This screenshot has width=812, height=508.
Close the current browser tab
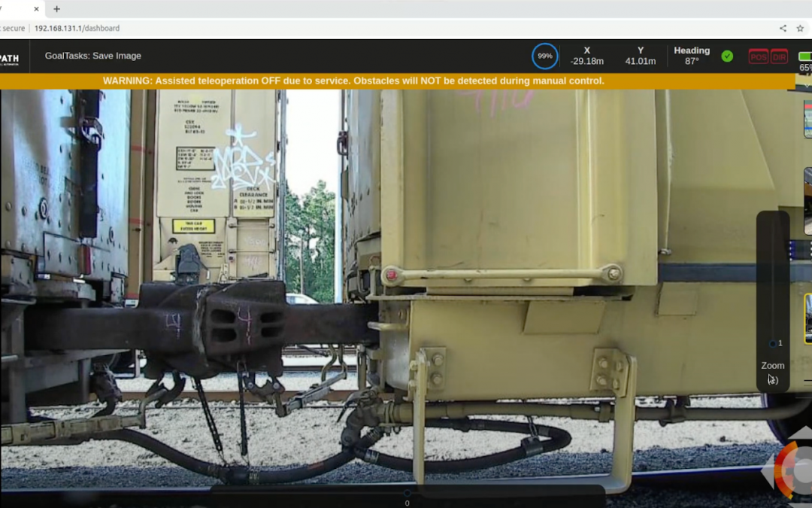36,9
